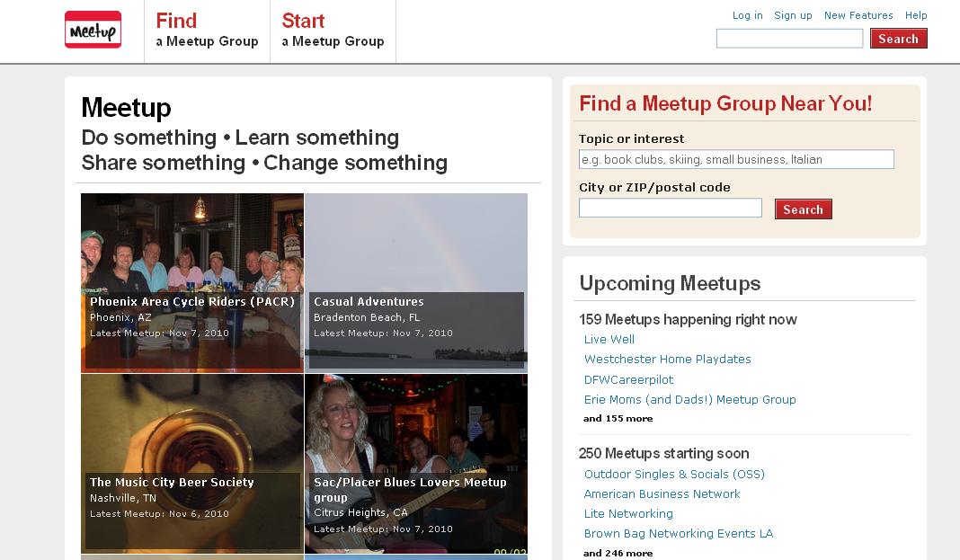The image size is (960, 560).
Task: Open Find a Meetup Group tab
Action: pyautogui.click(x=207, y=31)
